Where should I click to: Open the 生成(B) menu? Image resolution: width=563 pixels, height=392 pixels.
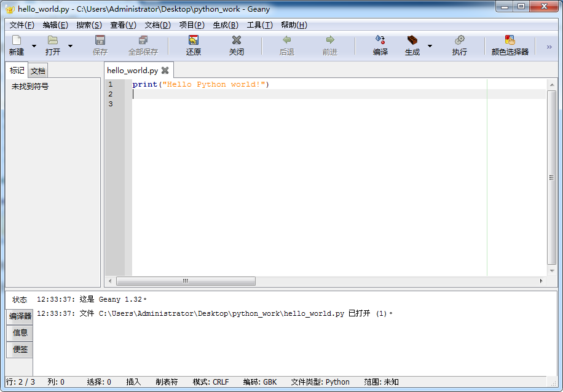(226, 25)
